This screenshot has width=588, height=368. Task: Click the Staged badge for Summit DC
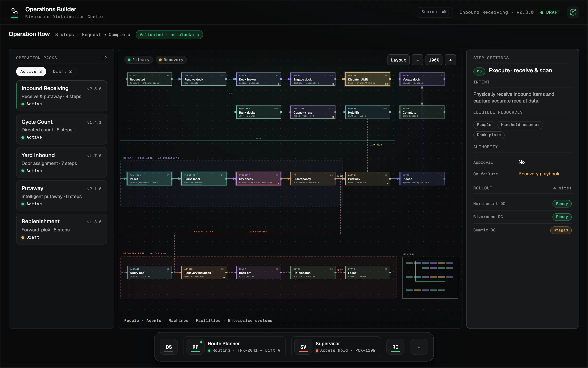[x=560, y=230]
